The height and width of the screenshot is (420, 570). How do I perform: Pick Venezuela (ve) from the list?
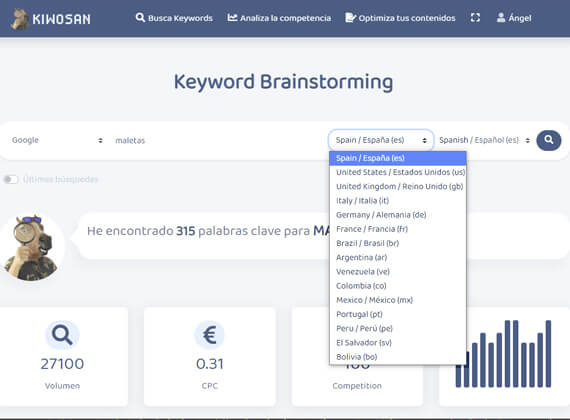coord(398,272)
